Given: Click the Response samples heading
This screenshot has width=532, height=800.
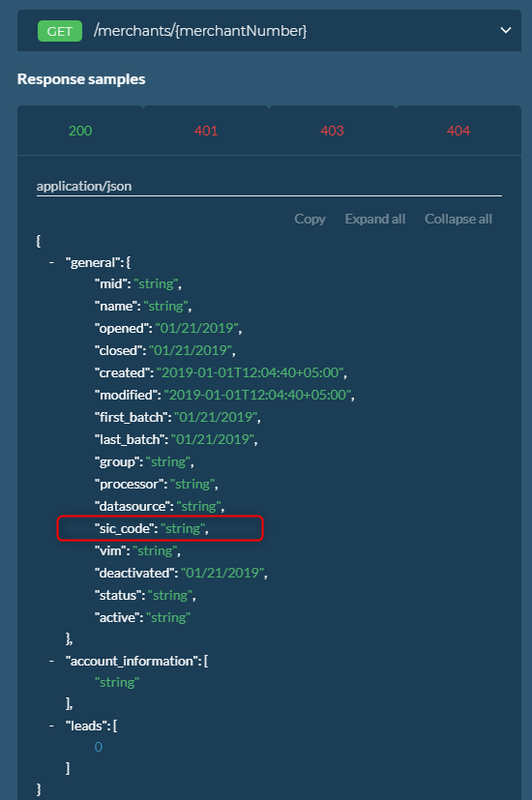Looking at the screenshot, I should [x=81, y=79].
